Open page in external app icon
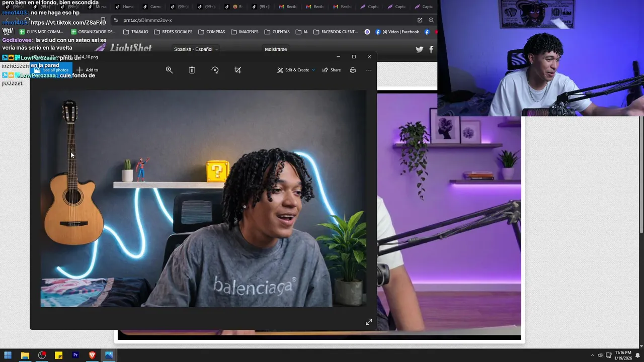Image resolution: width=644 pixels, height=362 pixels. point(420,20)
